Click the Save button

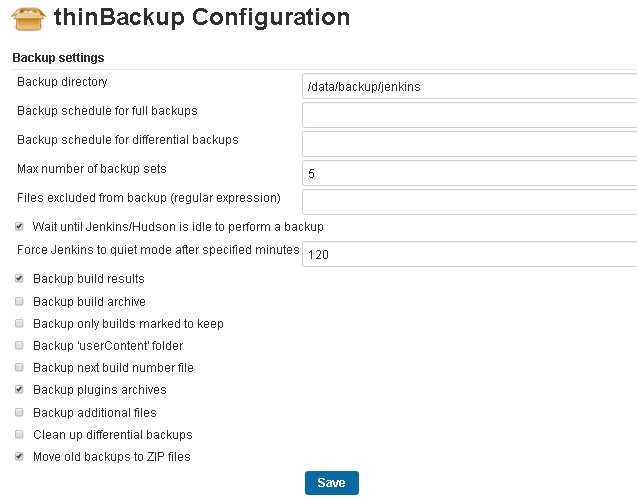click(x=332, y=483)
